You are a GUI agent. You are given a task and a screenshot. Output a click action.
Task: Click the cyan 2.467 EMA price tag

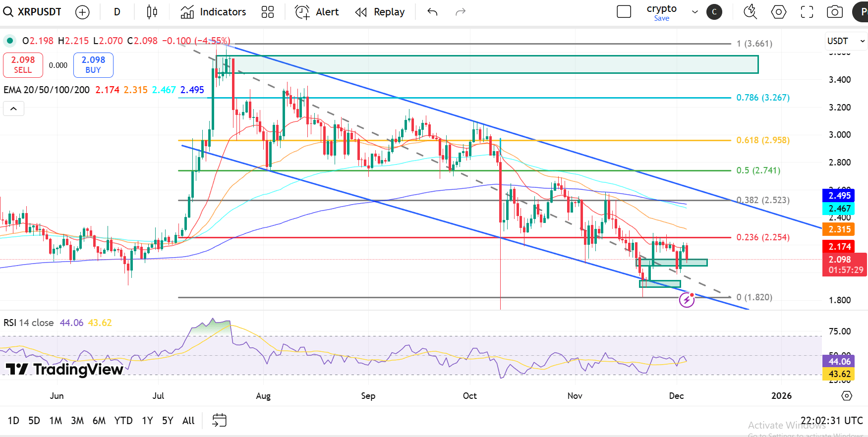(839, 209)
